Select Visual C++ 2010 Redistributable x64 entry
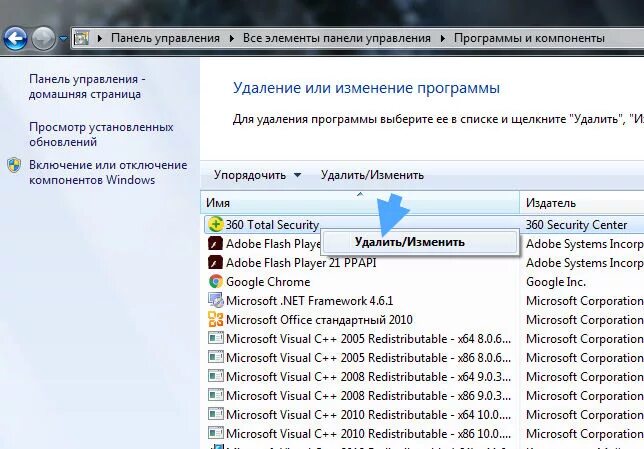 [x=368, y=414]
